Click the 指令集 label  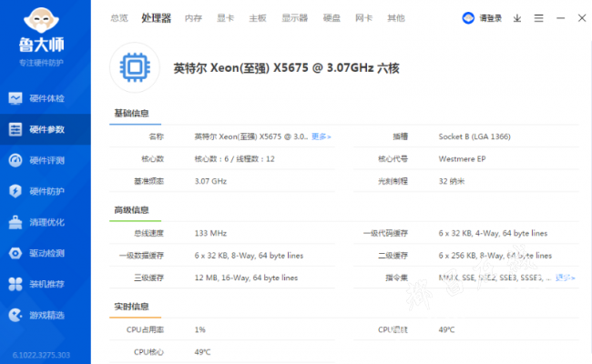(x=396, y=278)
